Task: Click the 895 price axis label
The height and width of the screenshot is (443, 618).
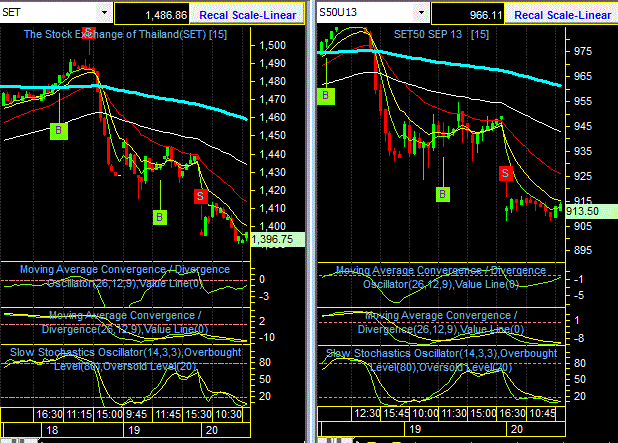Action: (x=583, y=250)
